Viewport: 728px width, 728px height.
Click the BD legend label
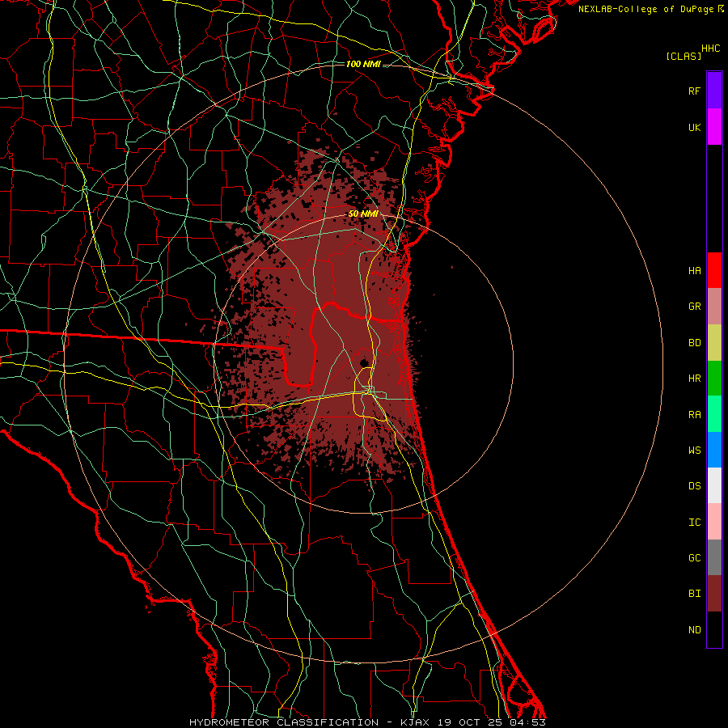point(694,343)
